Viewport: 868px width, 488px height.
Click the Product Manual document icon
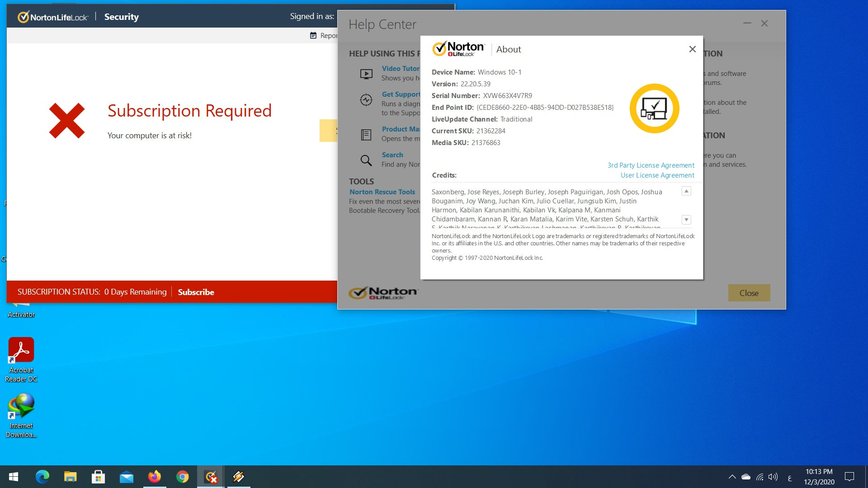coord(366,134)
